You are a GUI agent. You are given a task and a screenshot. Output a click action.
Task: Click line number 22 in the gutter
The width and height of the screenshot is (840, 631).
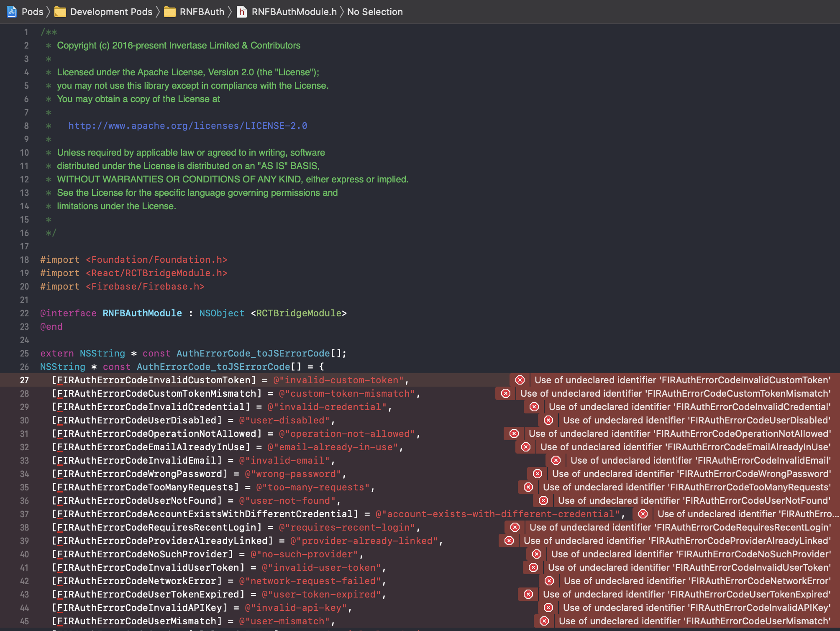(24, 313)
